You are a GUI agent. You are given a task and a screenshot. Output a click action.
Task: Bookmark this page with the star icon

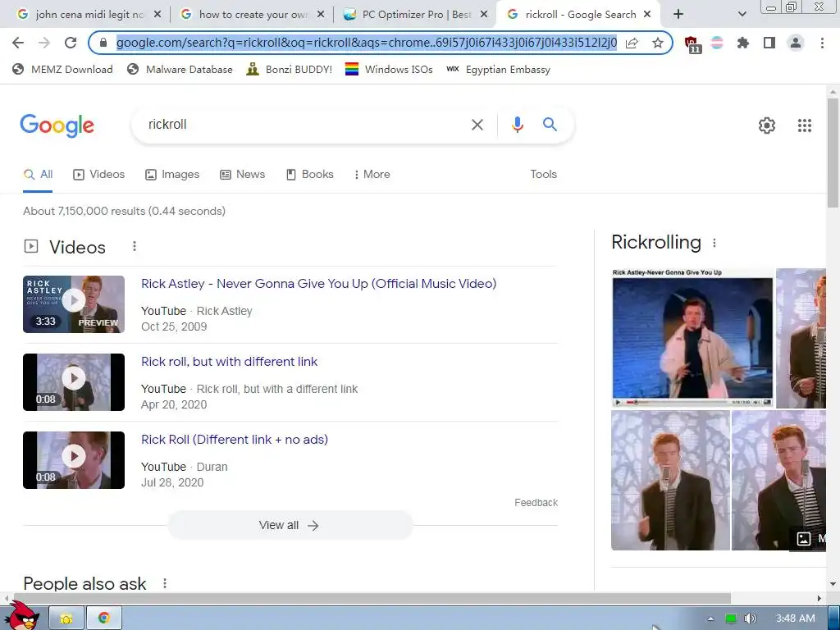click(x=658, y=43)
